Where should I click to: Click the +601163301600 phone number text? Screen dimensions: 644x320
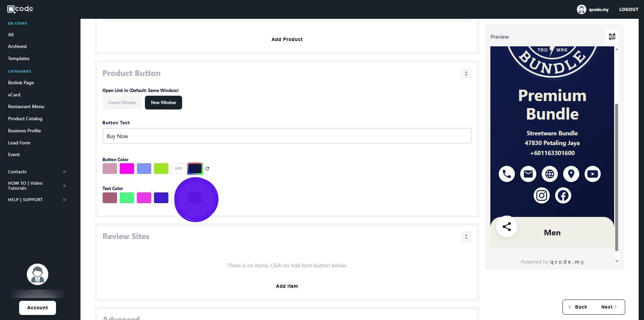[552, 153]
